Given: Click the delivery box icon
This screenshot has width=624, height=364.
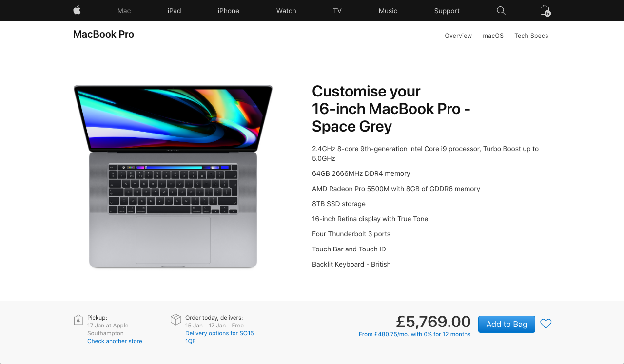Looking at the screenshot, I should click(x=175, y=320).
